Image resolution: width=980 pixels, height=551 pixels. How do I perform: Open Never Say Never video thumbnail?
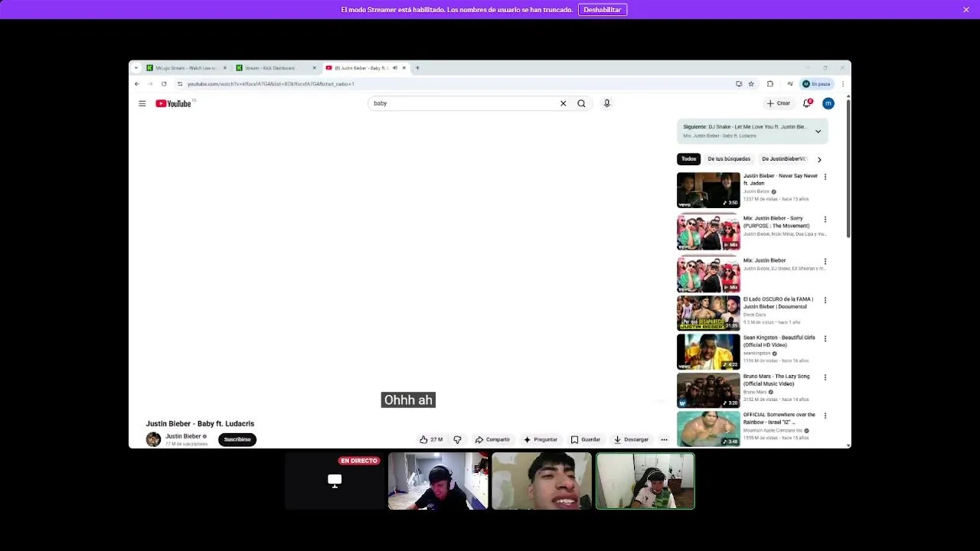(708, 191)
